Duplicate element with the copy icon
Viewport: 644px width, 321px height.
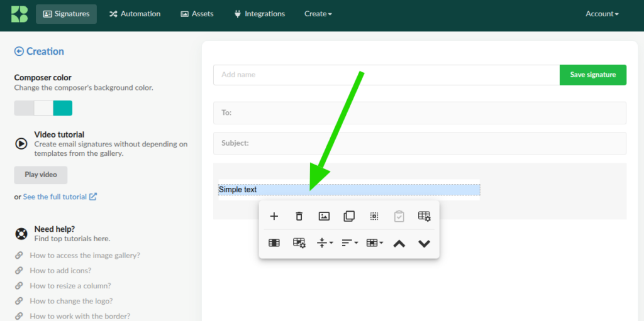coord(349,216)
